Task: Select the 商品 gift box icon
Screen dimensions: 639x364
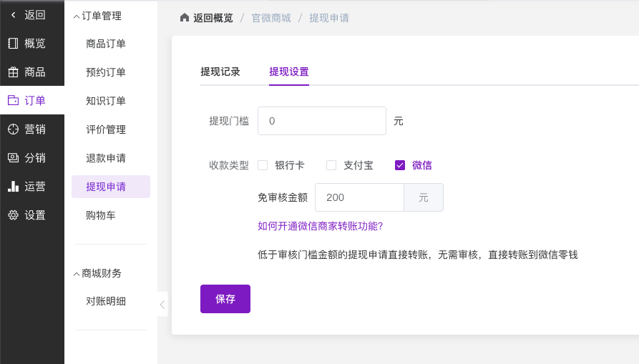Action: [13, 72]
